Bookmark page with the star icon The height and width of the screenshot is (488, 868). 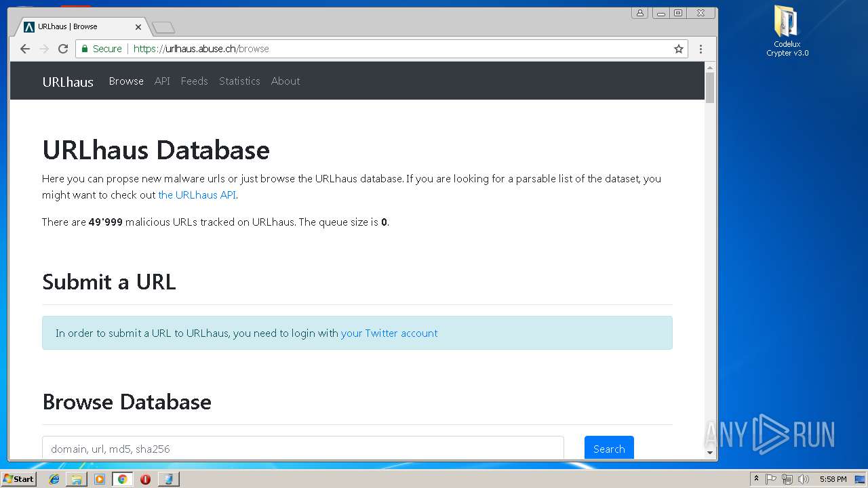(678, 49)
